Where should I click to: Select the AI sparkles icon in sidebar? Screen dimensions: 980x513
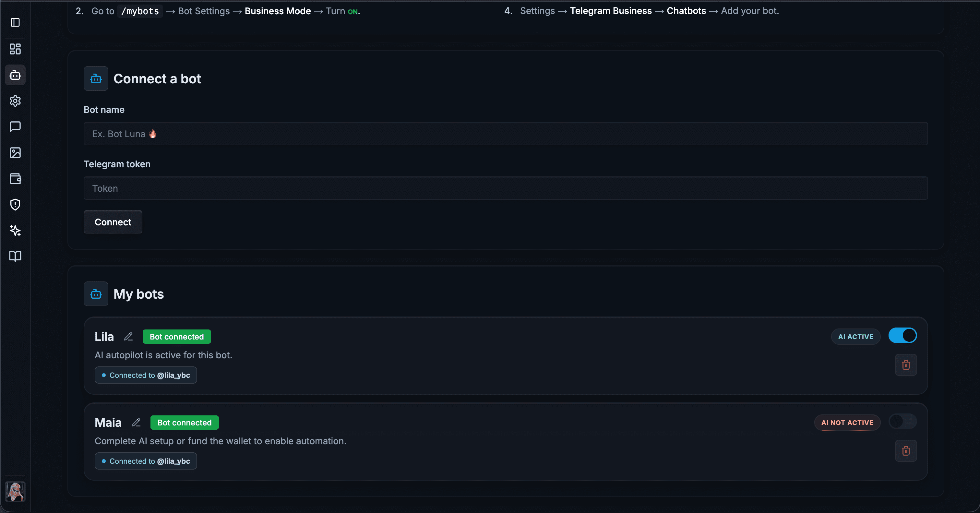[x=15, y=231]
